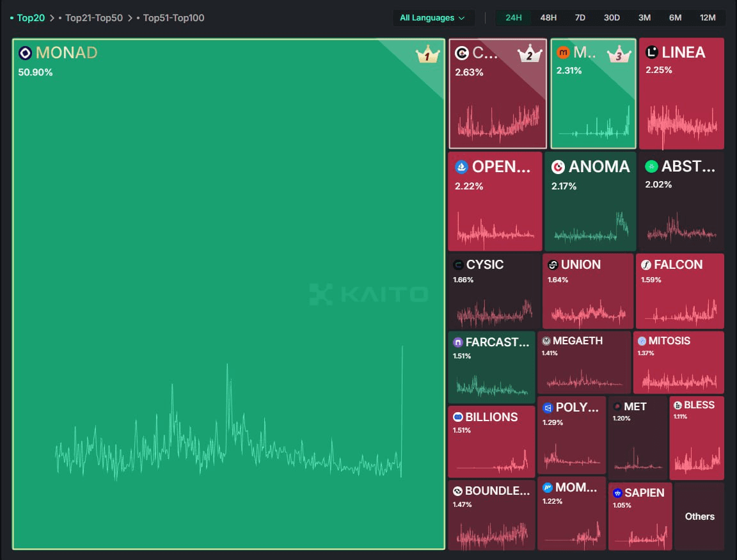Click the MONAD mindshare line chart
Viewport: 737px width, 560px height.
(x=228, y=414)
